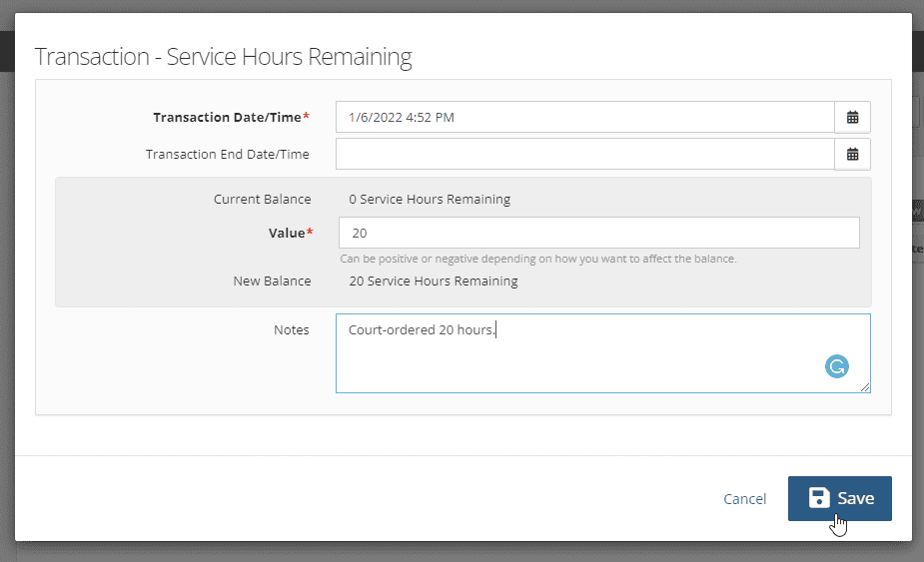Click the Save button text
The image size is (924, 562).
[856, 498]
